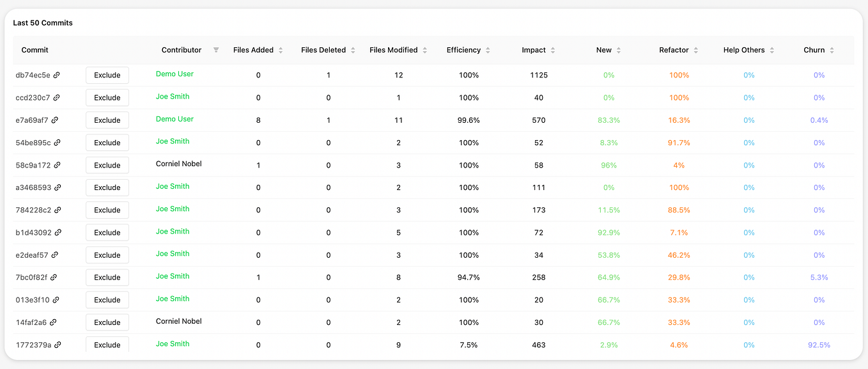
Task: Click the link icon next to commit e2deaf57
Action: click(x=57, y=255)
